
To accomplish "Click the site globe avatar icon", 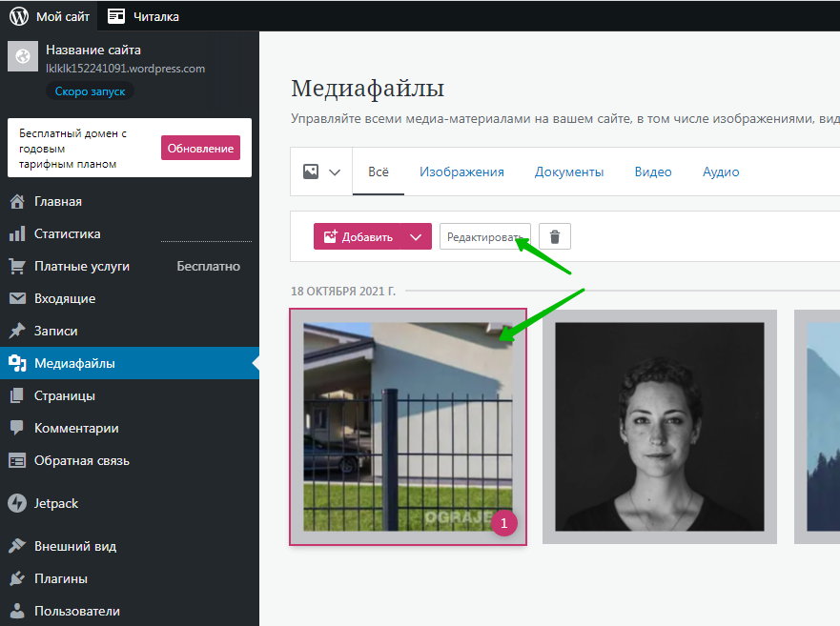I will click(x=23, y=56).
